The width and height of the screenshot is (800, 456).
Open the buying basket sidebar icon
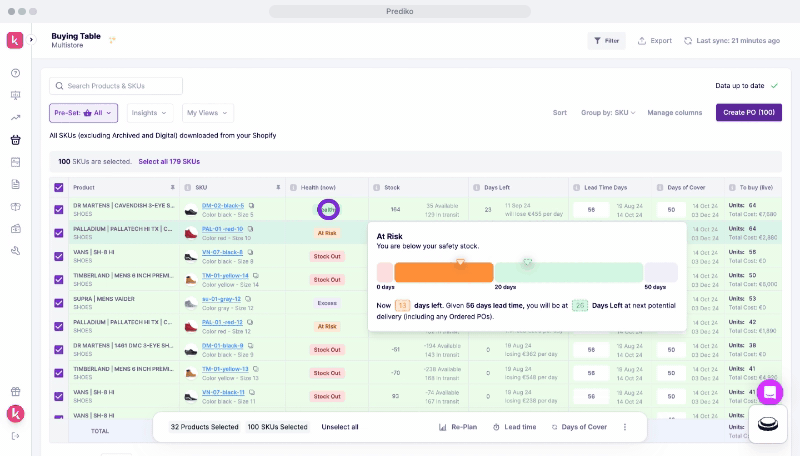click(15, 140)
